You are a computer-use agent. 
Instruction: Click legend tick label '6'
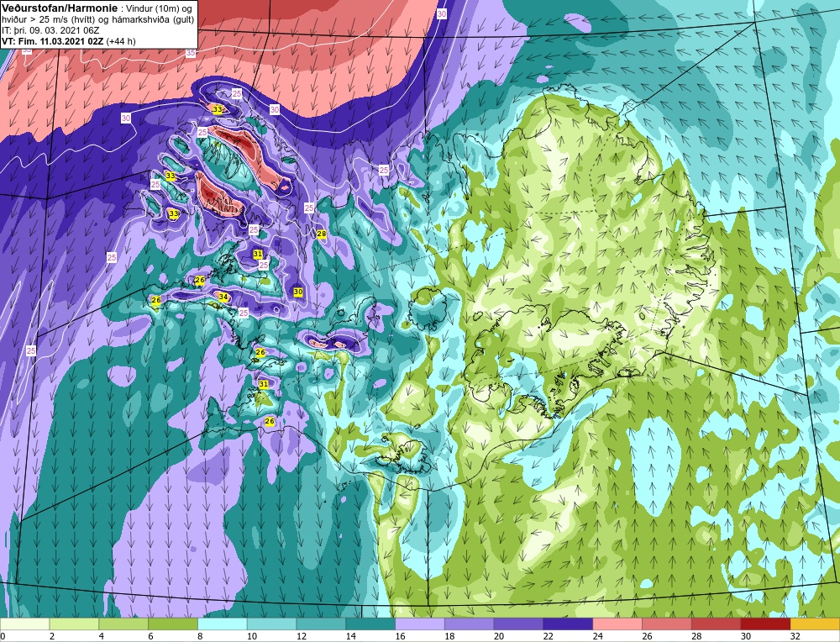coord(150,636)
